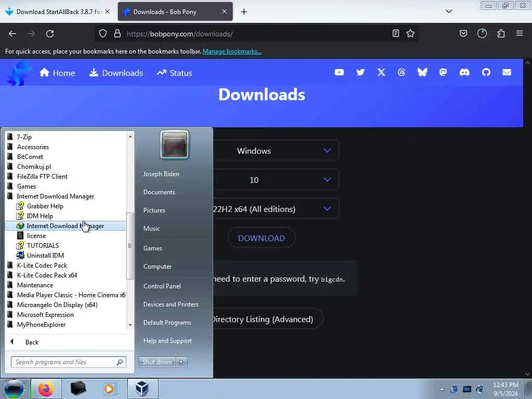
Task: Open the media player taskbar icon
Action: (x=110, y=389)
